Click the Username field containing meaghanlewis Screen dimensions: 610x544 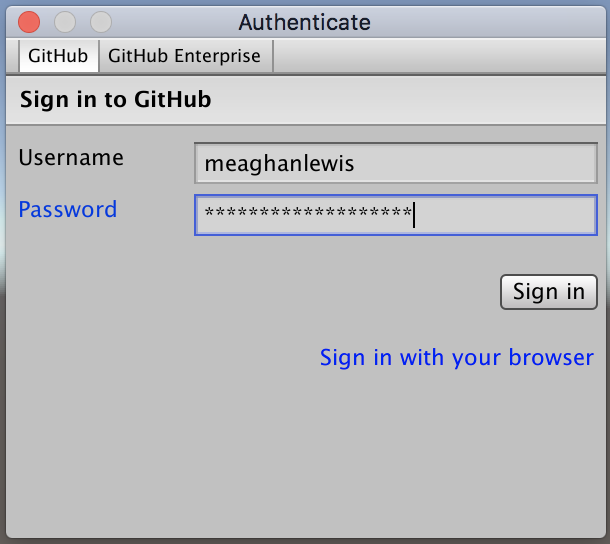point(396,163)
